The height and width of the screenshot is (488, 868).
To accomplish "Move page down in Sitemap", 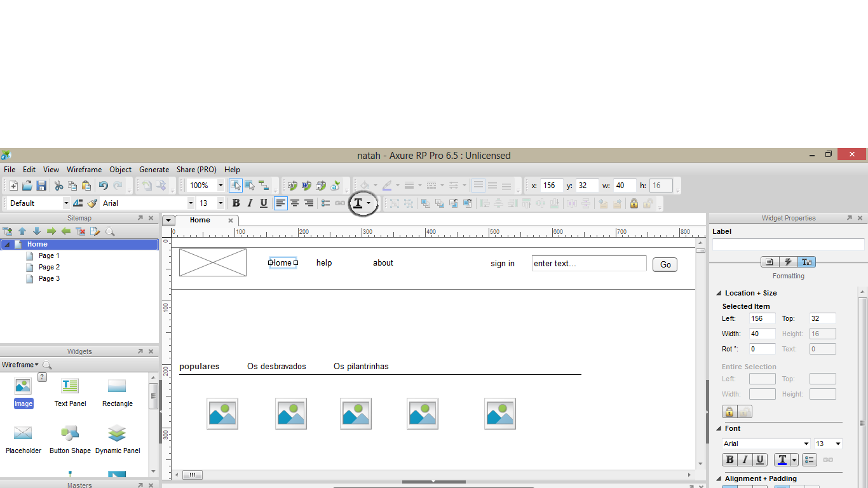I will (x=37, y=231).
